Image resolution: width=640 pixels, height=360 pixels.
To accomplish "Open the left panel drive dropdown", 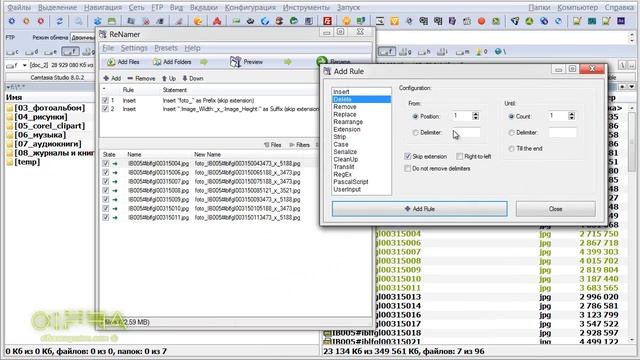I will 24,65.
